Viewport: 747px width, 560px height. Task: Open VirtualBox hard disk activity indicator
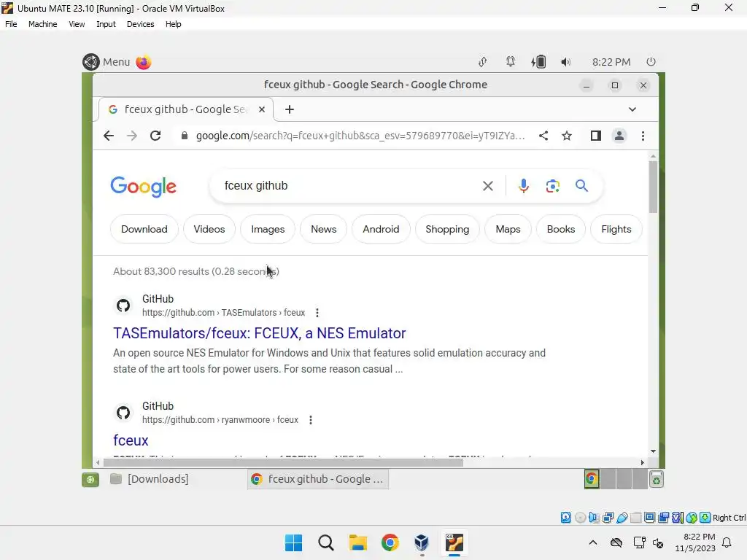tap(565, 518)
